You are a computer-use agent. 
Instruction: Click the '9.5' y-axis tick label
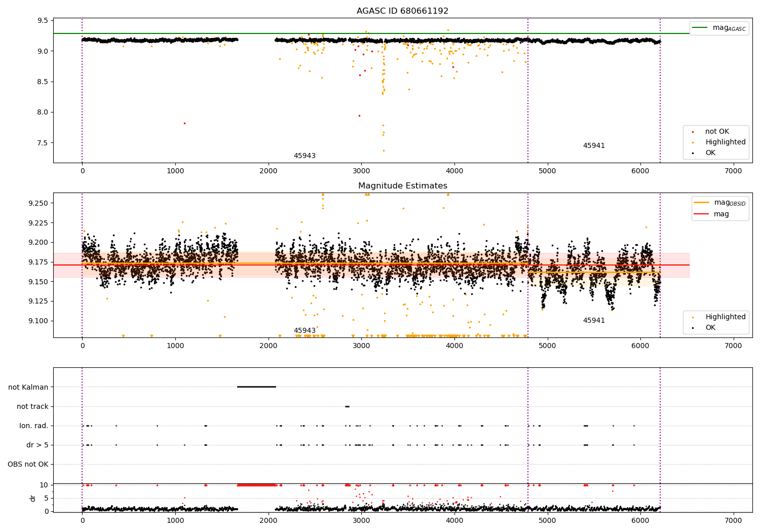click(44, 21)
